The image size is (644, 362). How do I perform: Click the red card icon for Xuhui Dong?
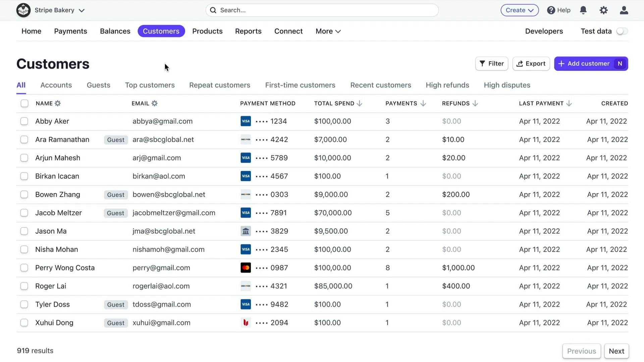246,323
